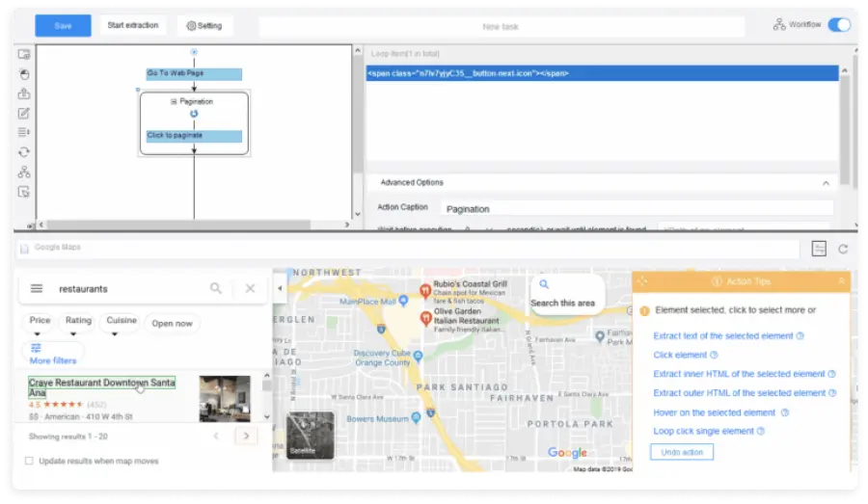Click the Workflow diagram icon beside the Workflow label
The image size is (868, 504).
pos(779,25)
